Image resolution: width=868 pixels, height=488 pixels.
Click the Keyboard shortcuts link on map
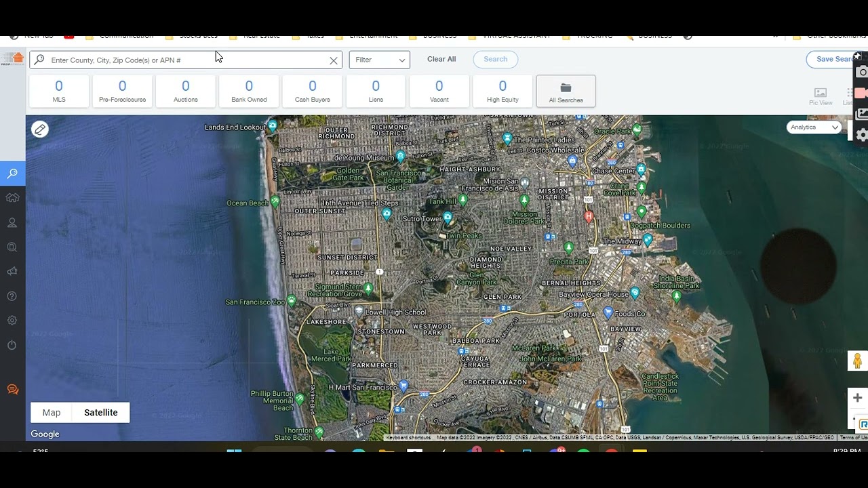pos(408,438)
